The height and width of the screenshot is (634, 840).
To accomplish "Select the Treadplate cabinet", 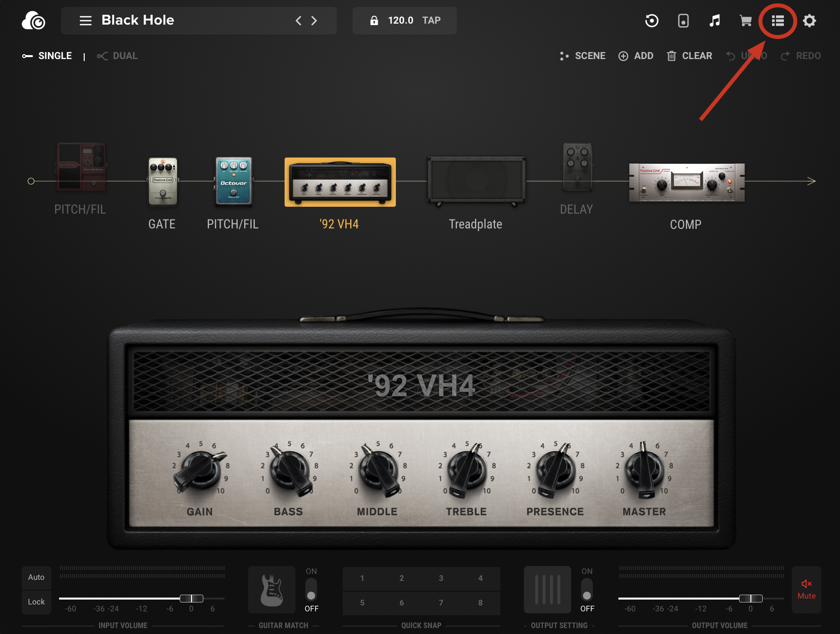I will pyautogui.click(x=476, y=182).
